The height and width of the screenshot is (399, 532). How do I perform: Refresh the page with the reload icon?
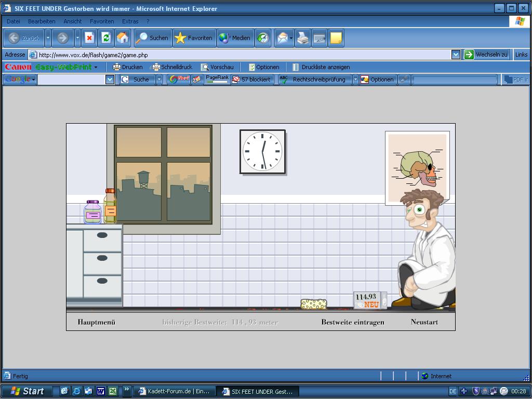coord(106,38)
